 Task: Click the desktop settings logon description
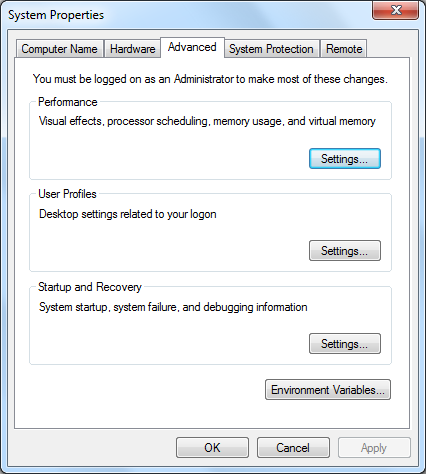128,214
